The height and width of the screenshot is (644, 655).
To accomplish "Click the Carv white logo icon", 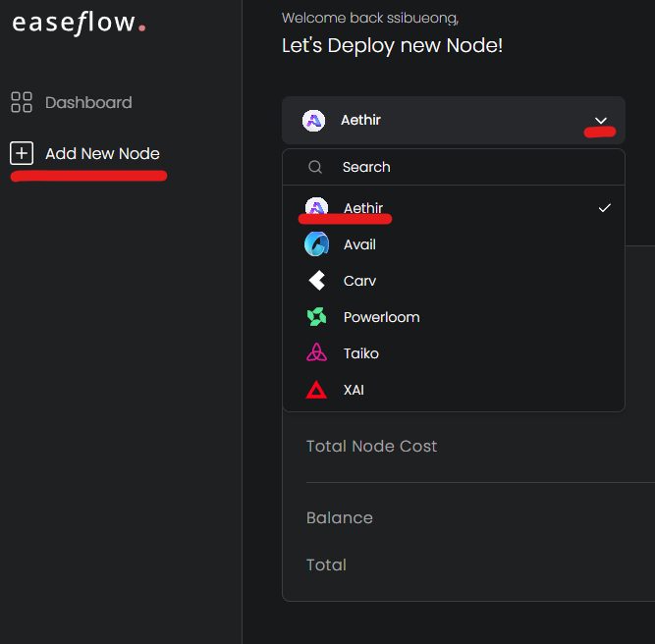I will tap(316, 280).
